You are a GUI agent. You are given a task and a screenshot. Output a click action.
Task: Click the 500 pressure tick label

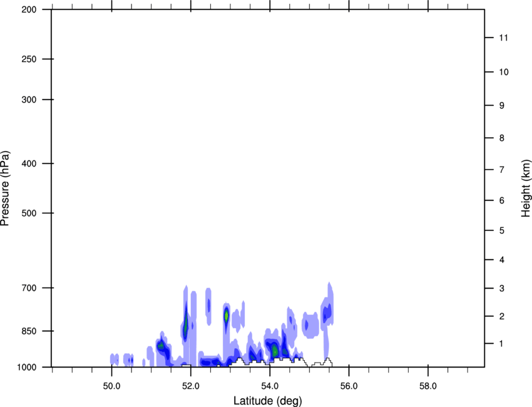click(x=29, y=213)
